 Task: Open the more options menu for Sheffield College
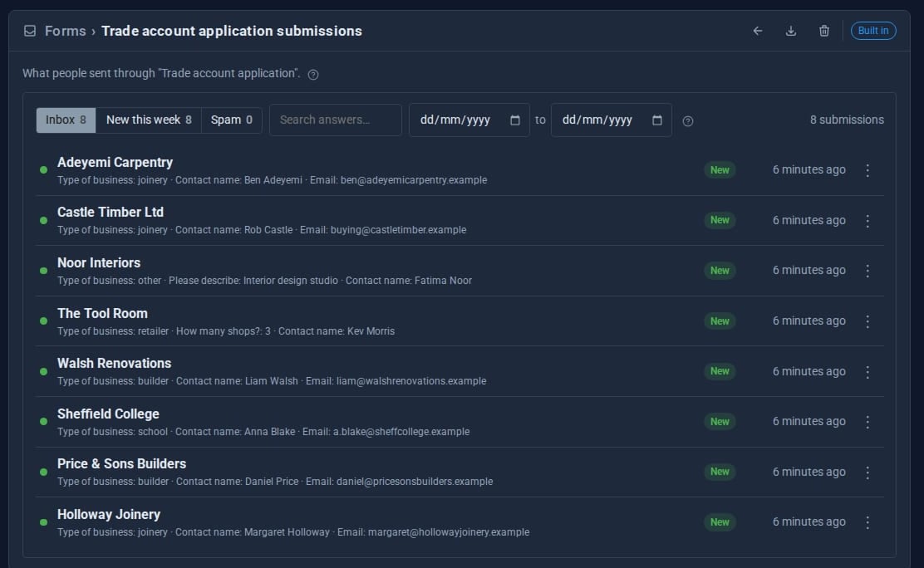[867, 422]
